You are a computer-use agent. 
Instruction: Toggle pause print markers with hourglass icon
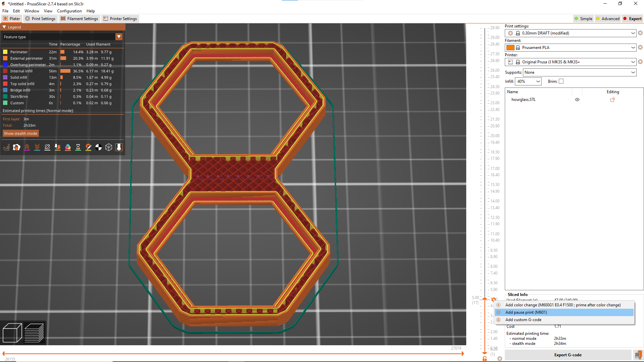[78, 147]
